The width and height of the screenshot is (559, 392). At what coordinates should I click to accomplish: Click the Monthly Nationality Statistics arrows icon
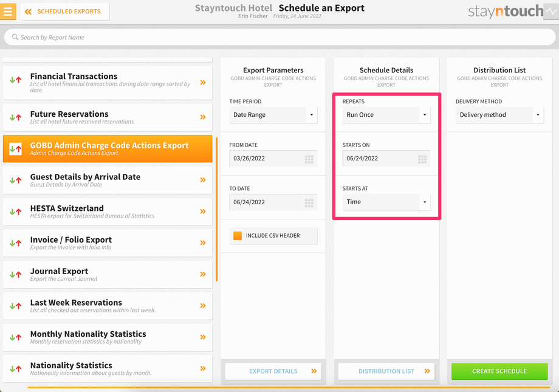(15, 337)
